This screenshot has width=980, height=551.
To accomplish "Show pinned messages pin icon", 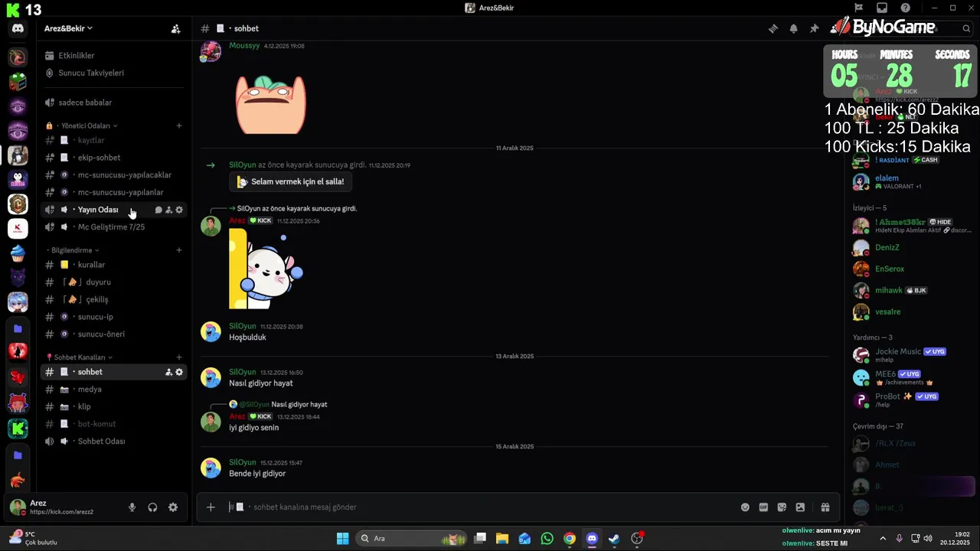I will [815, 28].
